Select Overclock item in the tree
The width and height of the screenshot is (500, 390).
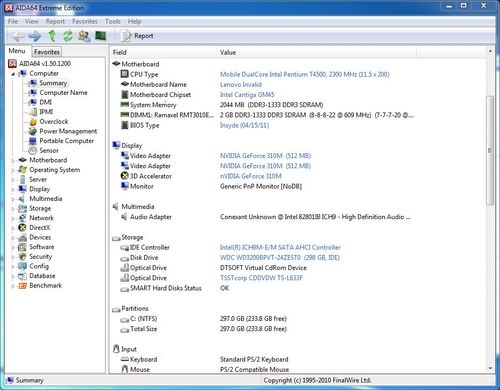54,121
